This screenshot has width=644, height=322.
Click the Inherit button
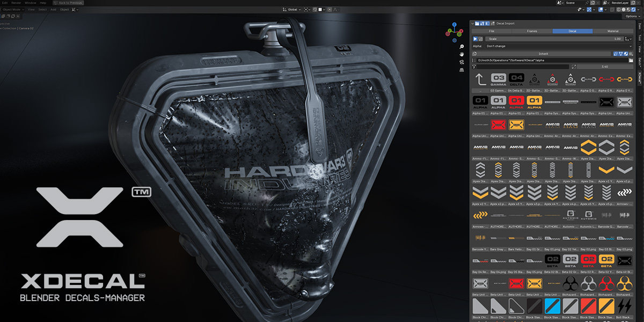pos(544,54)
